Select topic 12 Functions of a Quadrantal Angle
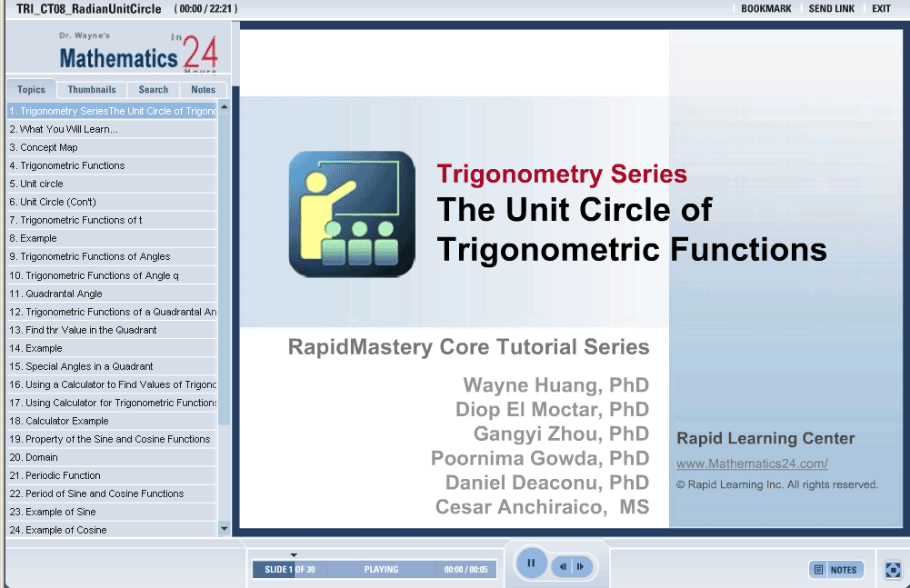The height and width of the screenshot is (588, 910). click(x=112, y=312)
